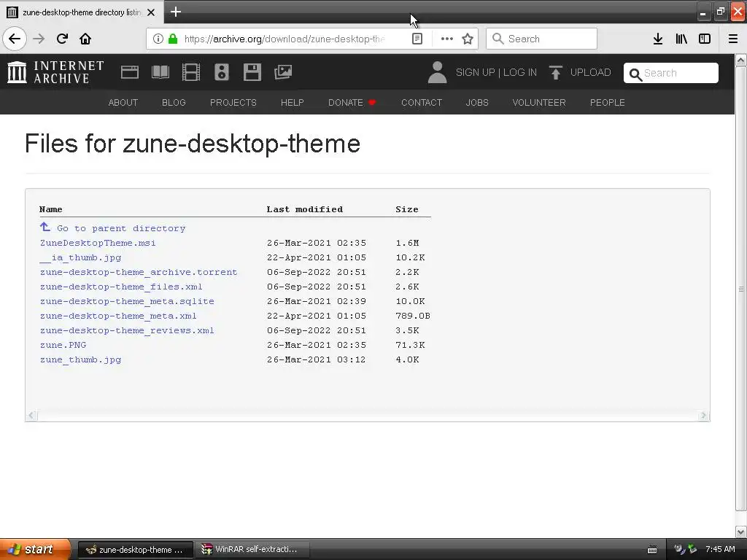This screenshot has height=560, width=747.
Task: Open zune-desktop-theme_reviews.xml link
Action: click(127, 330)
